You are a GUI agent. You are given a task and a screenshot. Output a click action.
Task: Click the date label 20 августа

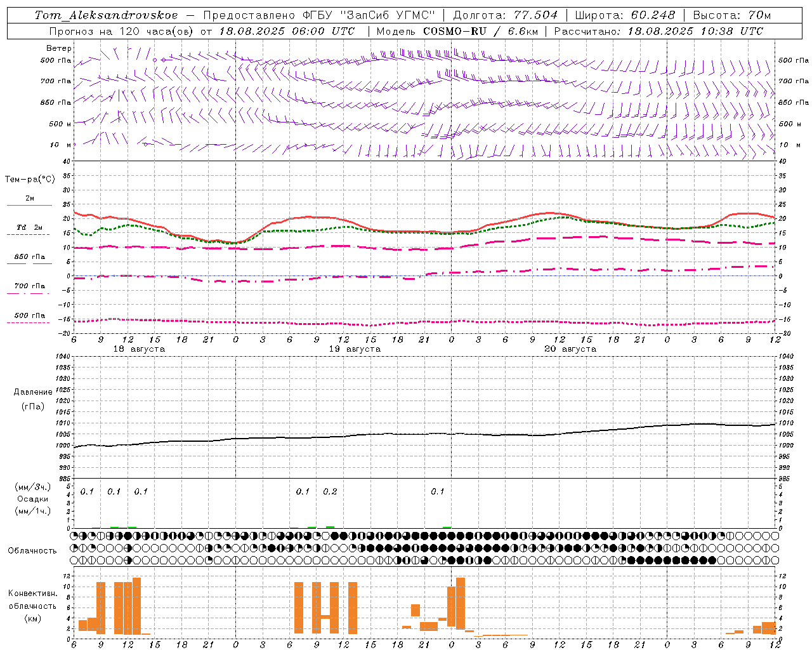click(x=570, y=349)
